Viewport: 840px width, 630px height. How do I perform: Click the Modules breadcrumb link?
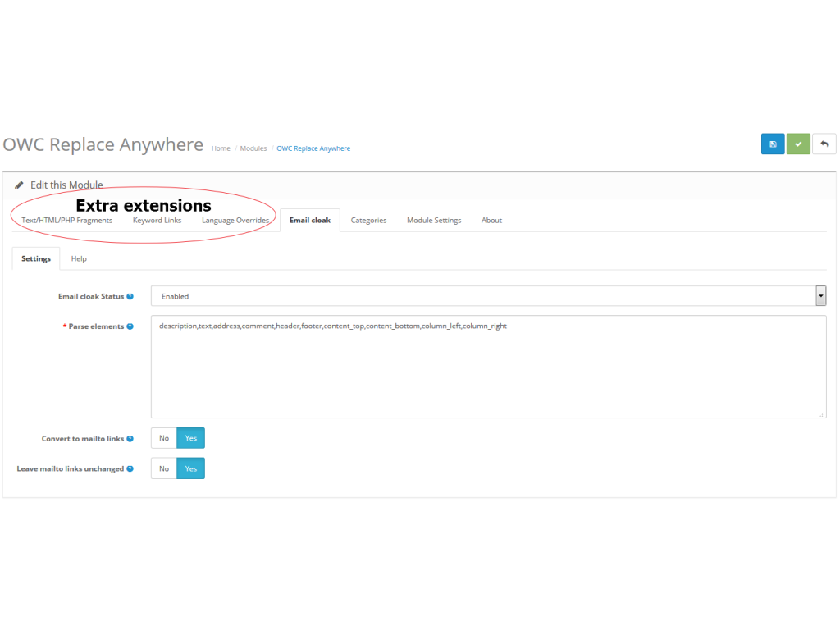253,148
